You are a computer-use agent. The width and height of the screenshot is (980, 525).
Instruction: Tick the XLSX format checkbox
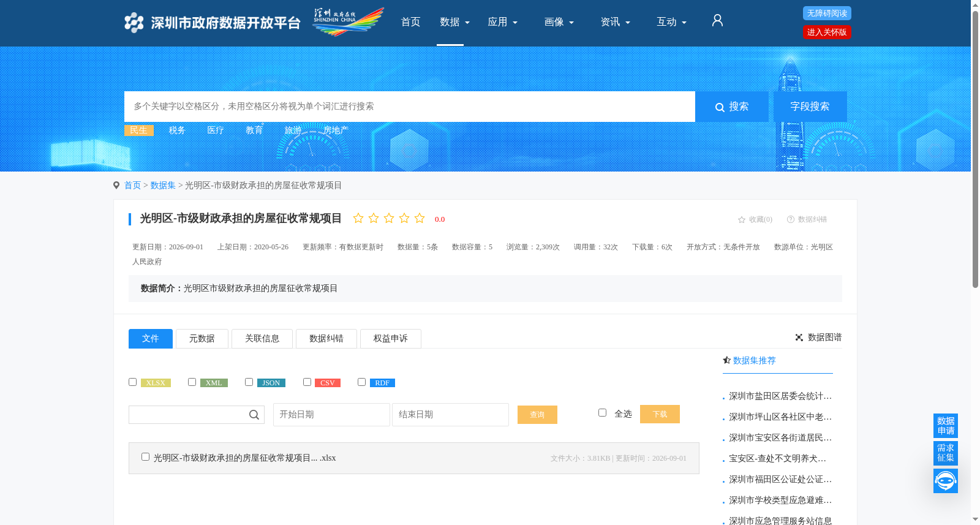point(132,382)
